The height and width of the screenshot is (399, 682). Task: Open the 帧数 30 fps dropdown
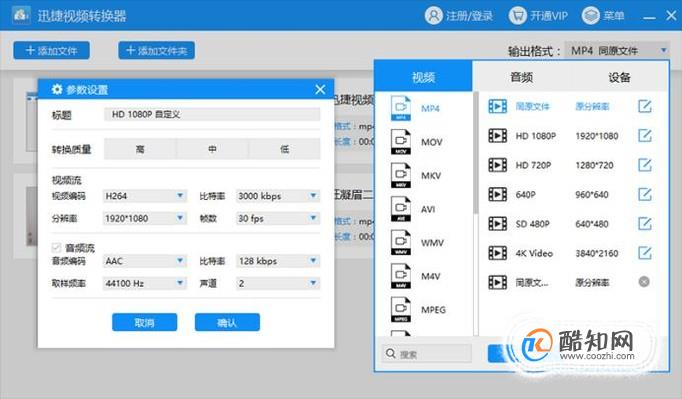click(x=278, y=218)
